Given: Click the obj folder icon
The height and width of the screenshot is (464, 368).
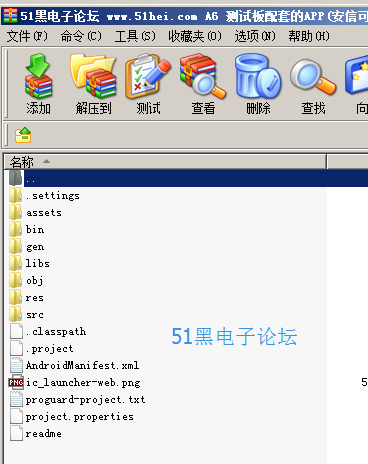Looking at the screenshot, I should tap(16, 280).
